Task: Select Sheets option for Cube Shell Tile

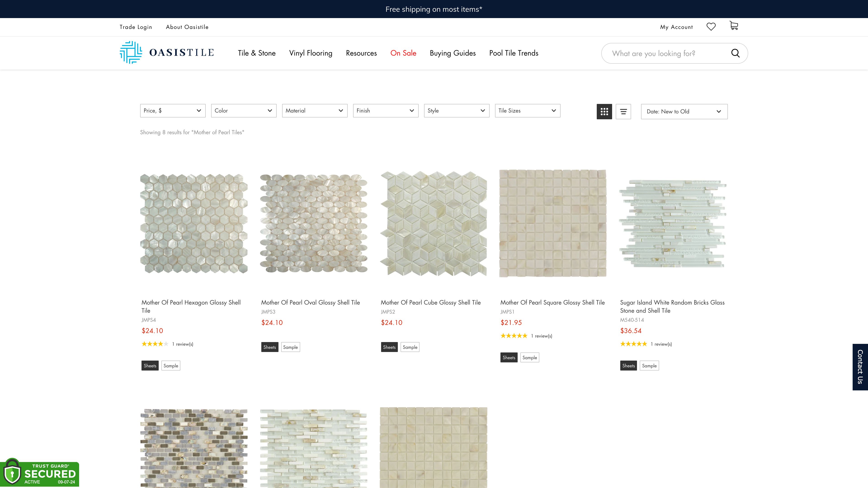Action: click(x=389, y=347)
